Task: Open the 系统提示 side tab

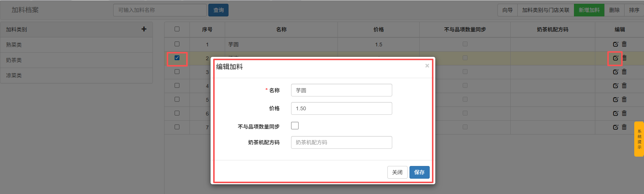Action: click(639, 139)
